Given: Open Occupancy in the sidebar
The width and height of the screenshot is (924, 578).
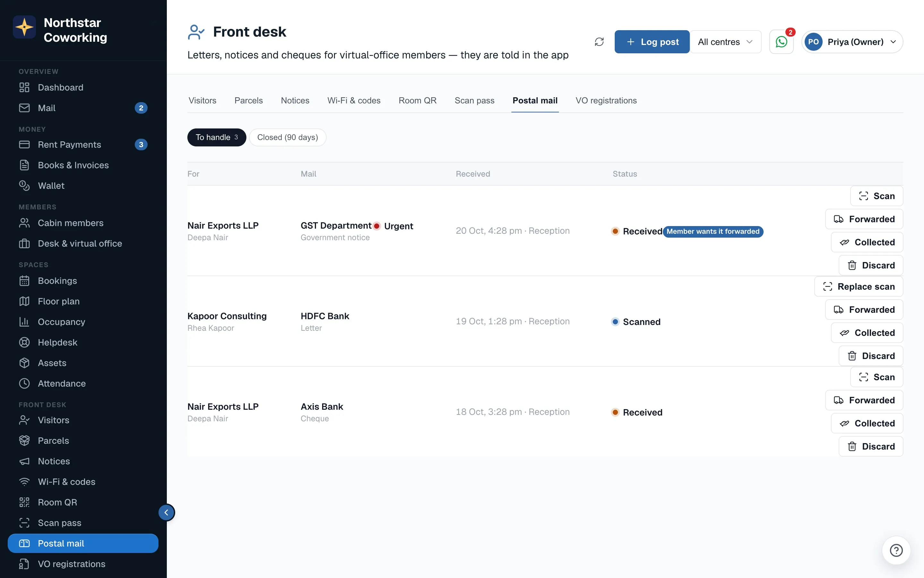Looking at the screenshot, I should coord(83,322).
